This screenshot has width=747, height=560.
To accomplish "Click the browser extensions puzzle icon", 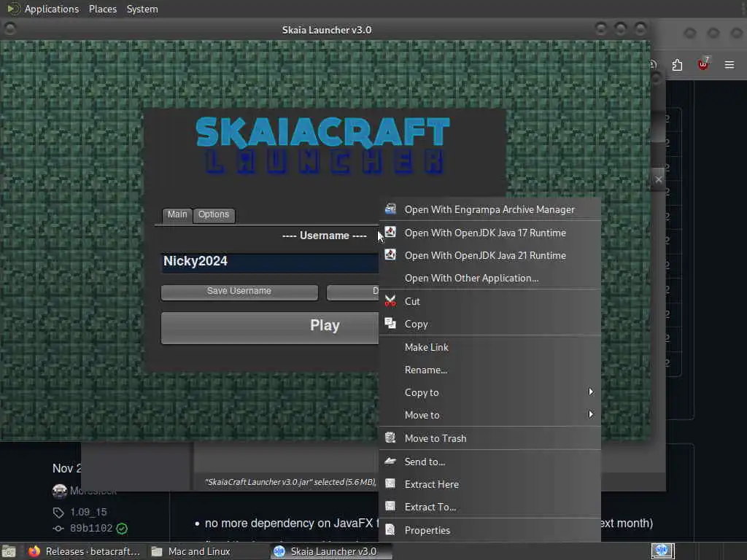I will [x=677, y=65].
